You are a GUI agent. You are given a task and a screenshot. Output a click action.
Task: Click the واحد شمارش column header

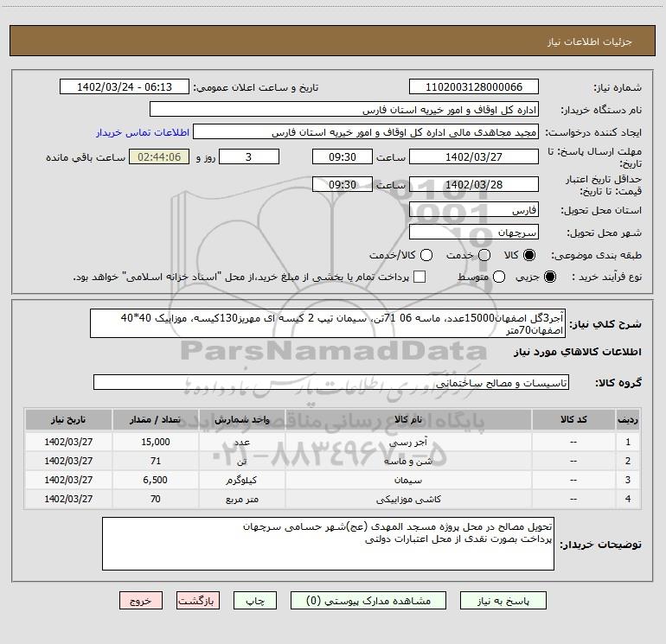pyautogui.click(x=241, y=419)
